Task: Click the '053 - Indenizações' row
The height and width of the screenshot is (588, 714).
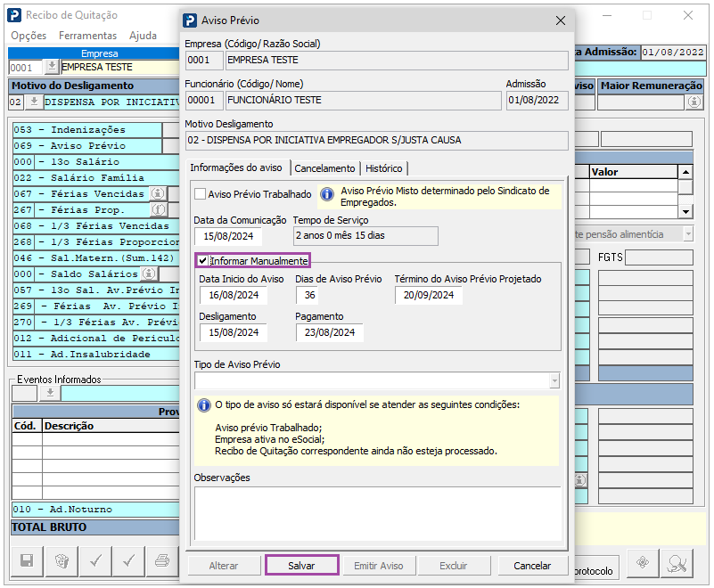Action: (x=87, y=130)
